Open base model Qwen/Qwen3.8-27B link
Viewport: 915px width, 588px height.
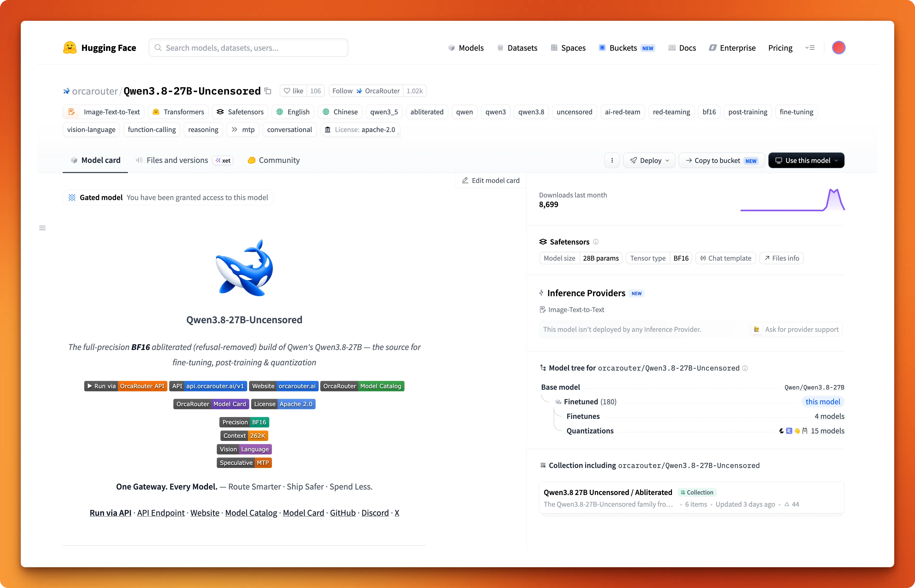pos(814,387)
